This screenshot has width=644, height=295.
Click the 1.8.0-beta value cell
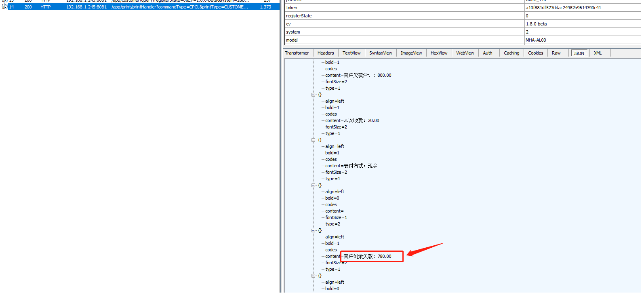582,24
